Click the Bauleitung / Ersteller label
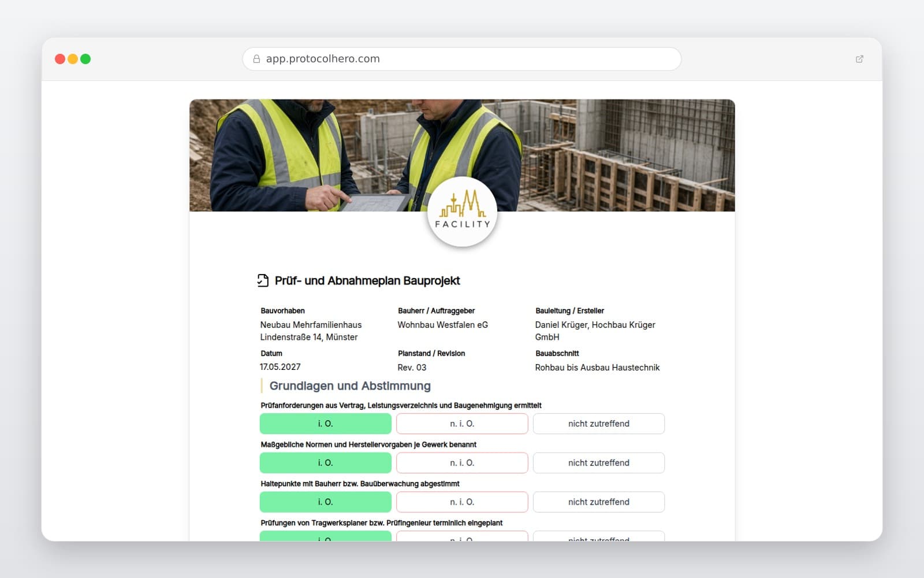The width and height of the screenshot is (924, 578). [569, 311]
